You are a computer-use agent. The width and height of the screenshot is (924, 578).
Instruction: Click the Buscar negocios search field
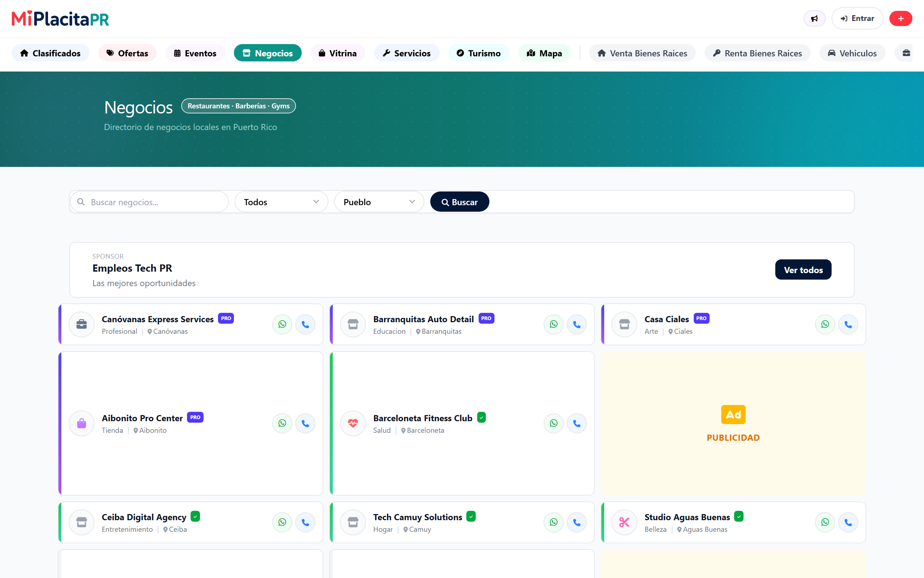[x=149, y=202]
